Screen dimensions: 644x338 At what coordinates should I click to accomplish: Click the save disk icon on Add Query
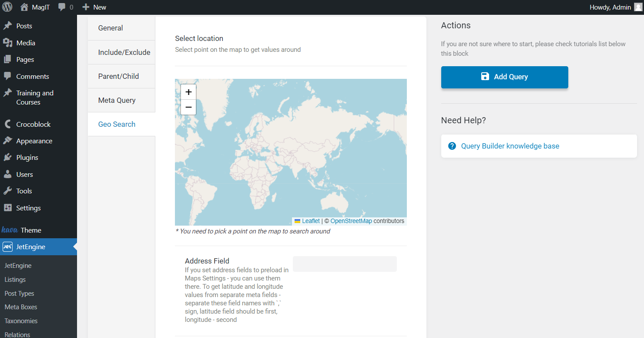point(485,77)
